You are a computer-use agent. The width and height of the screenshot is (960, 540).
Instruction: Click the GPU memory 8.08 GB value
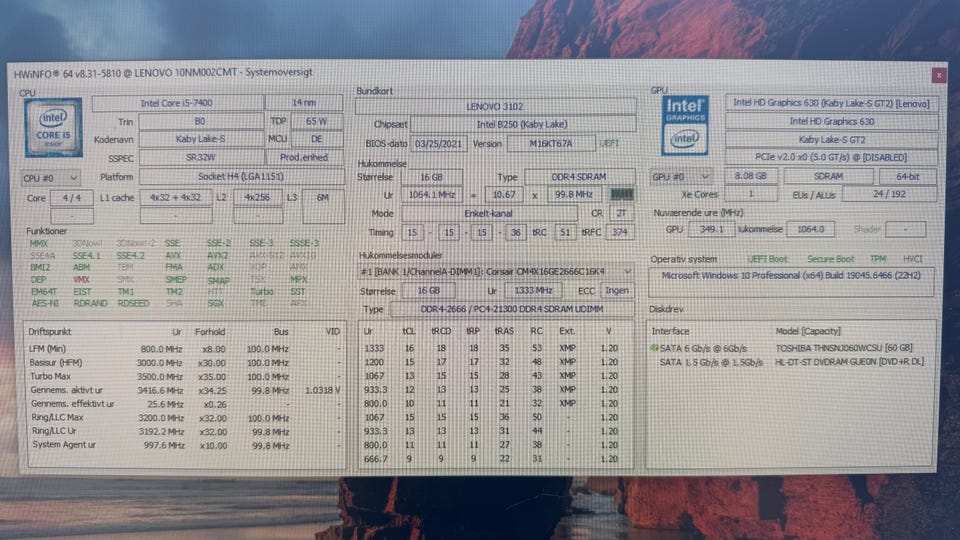click(x=751, y=176)
